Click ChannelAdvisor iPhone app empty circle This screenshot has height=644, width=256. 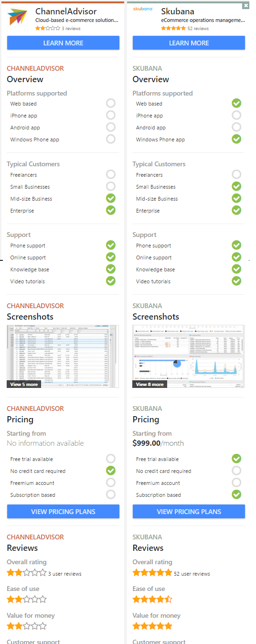coord(111,115)
